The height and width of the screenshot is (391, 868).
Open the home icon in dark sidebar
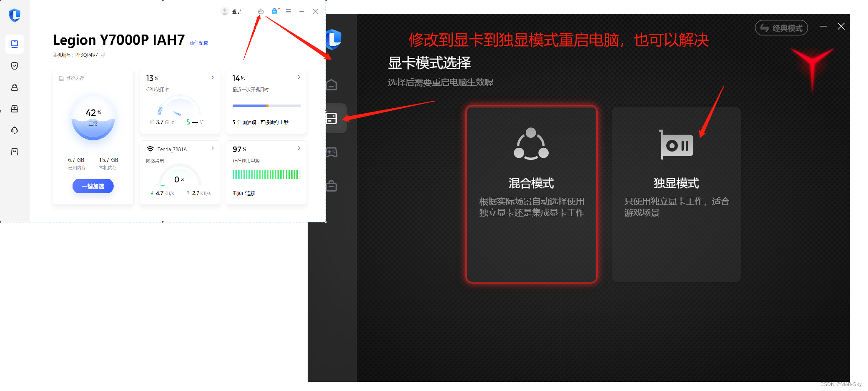point(332,85)
